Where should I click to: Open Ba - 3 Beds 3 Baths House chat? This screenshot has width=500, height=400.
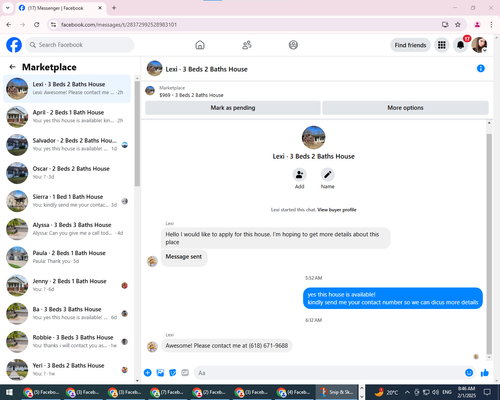click(x=67, y=313)
